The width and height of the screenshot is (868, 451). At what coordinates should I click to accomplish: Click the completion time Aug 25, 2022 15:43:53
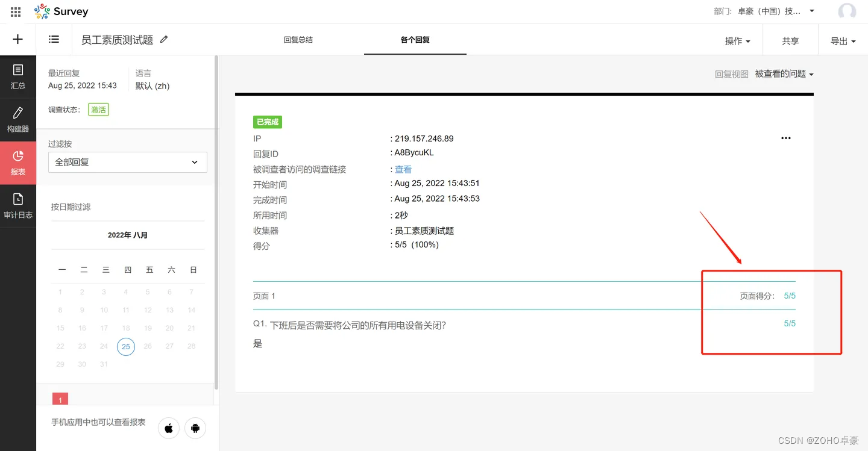coord(437,199)
